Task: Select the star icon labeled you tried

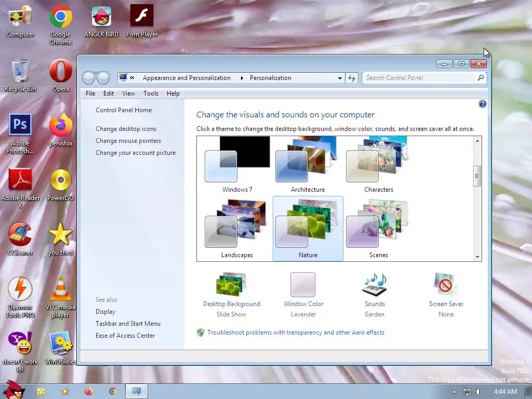Action: 60,240
